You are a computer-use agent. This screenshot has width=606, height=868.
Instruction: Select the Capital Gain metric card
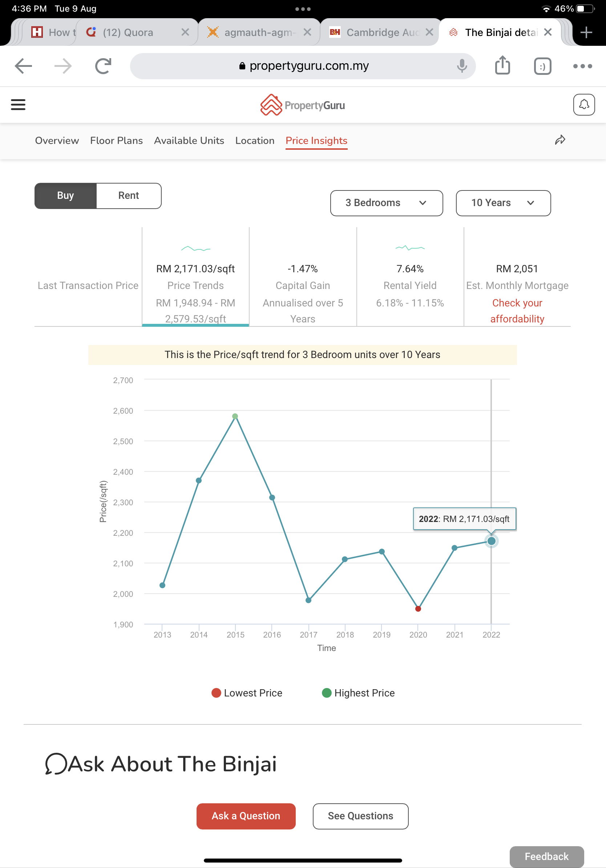tap(303, 276)
